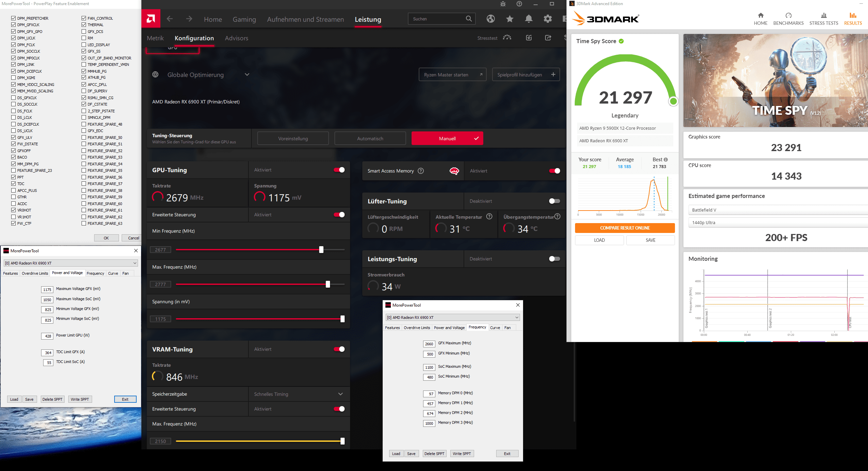Click Write SPPT in Frequency window
This screenshot has height=471, width=868.
[462, 454]
